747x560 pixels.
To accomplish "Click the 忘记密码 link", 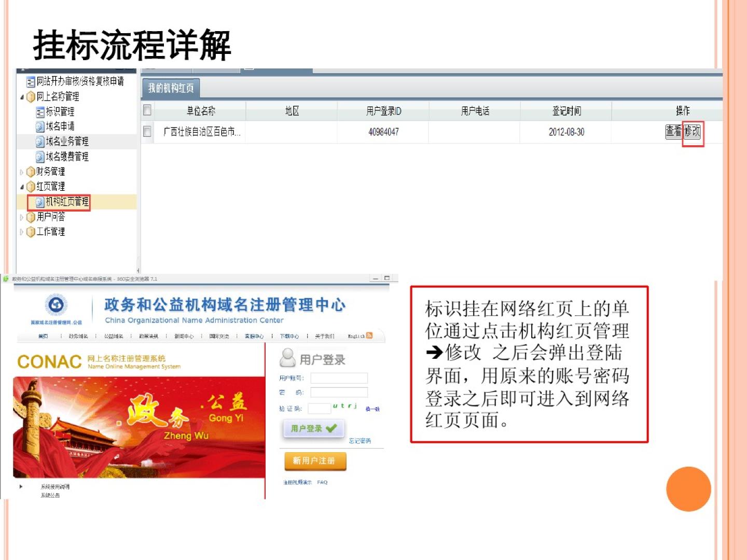I will pyautogui.click(x=359, y=441).
